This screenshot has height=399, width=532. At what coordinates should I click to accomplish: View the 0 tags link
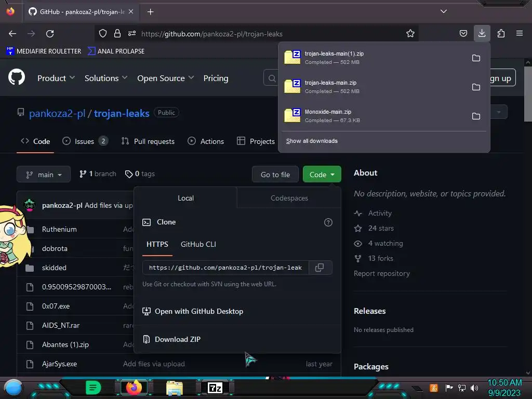(x=140, y=174)
